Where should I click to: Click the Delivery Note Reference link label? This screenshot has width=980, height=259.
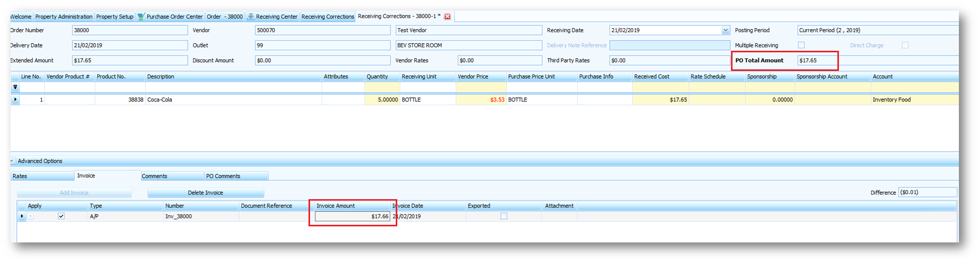(576, 46)
